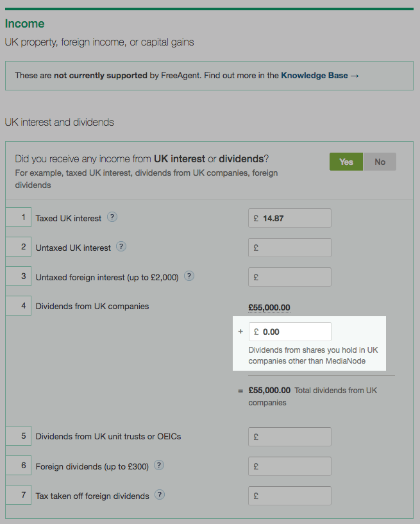The image size is (420, 524).
Task: Open help icon for Taxed UK interest
Action: click(112, 217)
